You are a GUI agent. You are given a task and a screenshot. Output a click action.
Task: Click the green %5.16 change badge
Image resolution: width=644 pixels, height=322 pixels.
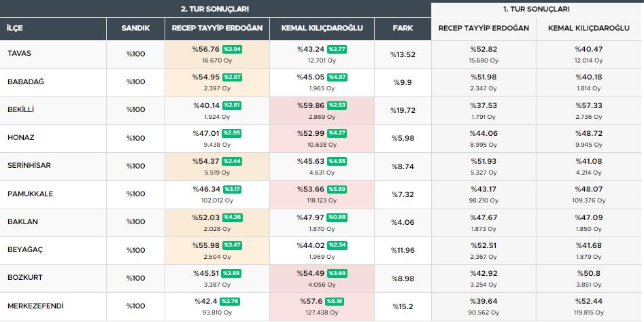(x=335, y=301)
